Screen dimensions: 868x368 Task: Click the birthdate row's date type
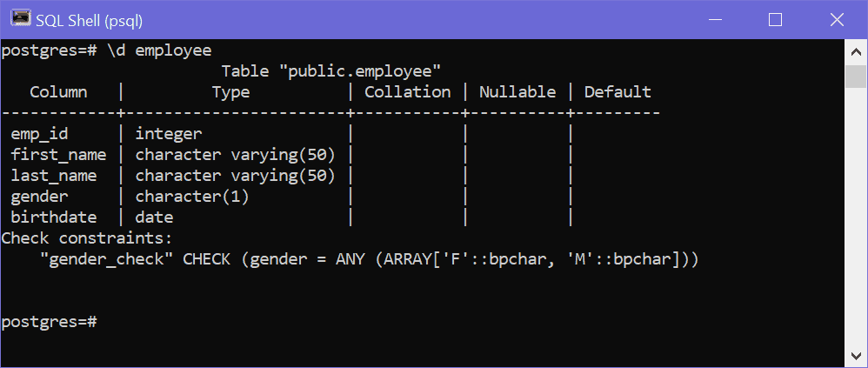pyautogui.click(x=155, y=217)
